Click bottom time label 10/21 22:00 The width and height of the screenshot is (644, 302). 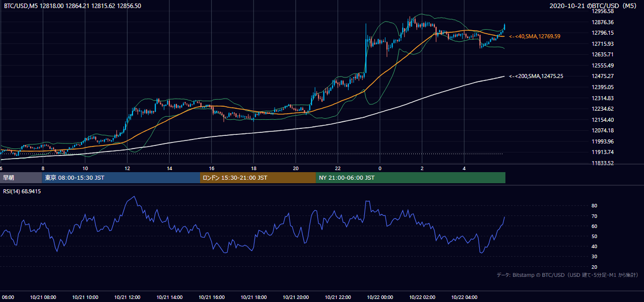click(338, 297)
